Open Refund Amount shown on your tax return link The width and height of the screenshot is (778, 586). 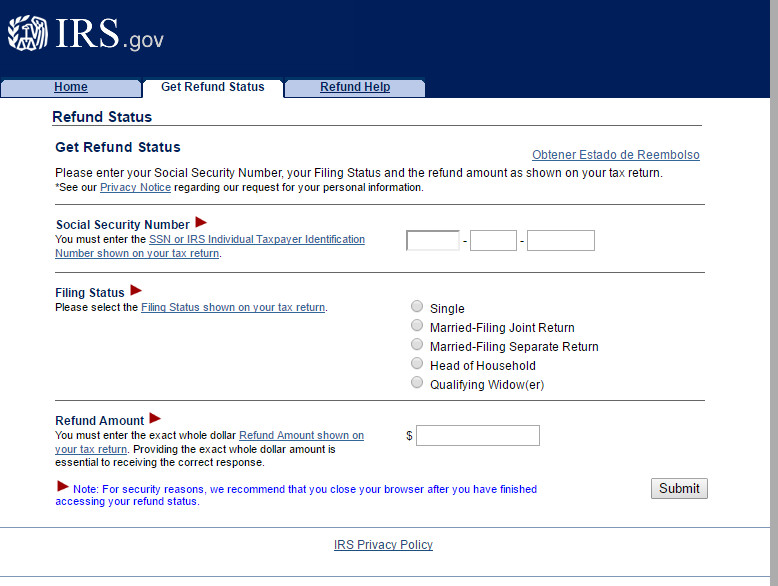209,442
